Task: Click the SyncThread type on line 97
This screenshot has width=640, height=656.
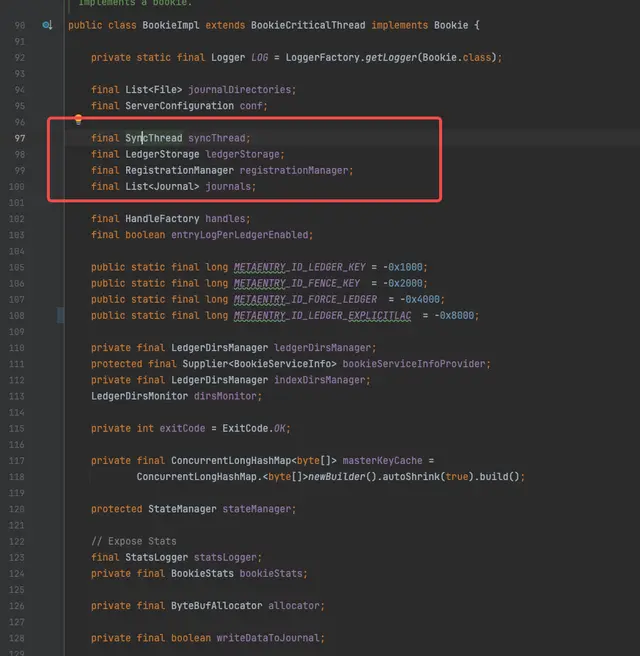Action: click(153, 138)
